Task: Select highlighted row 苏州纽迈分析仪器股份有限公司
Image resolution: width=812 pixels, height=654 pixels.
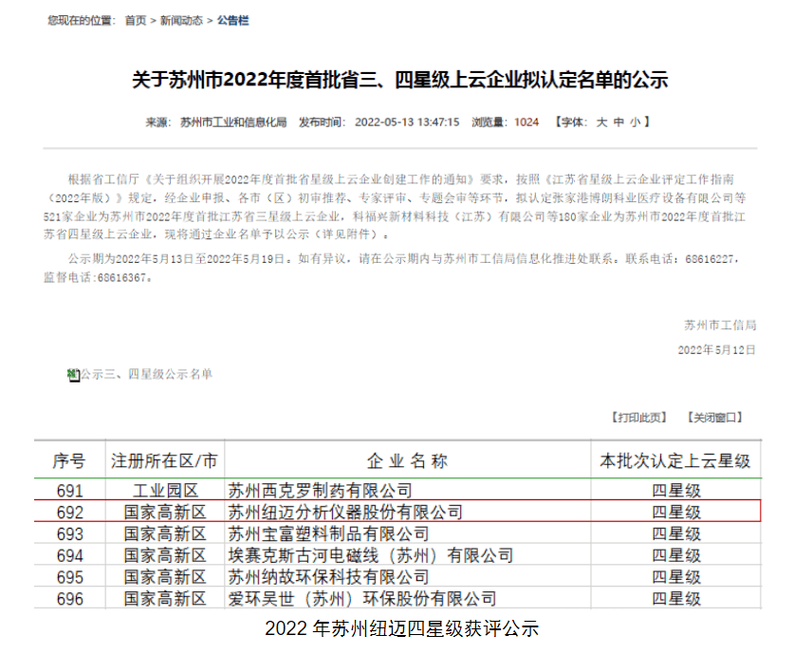Action: click(x=345, y=513)
